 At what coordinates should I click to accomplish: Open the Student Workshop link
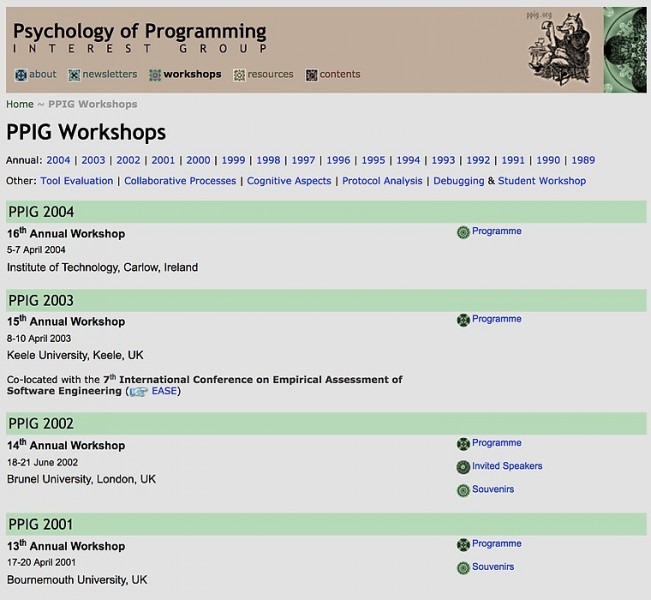(x=542, y=181)
